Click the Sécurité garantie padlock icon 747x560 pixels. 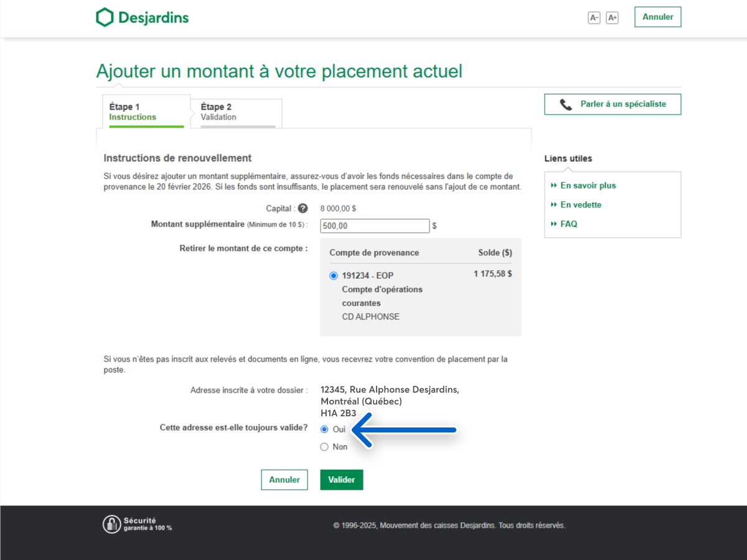(x=111, y=525)
